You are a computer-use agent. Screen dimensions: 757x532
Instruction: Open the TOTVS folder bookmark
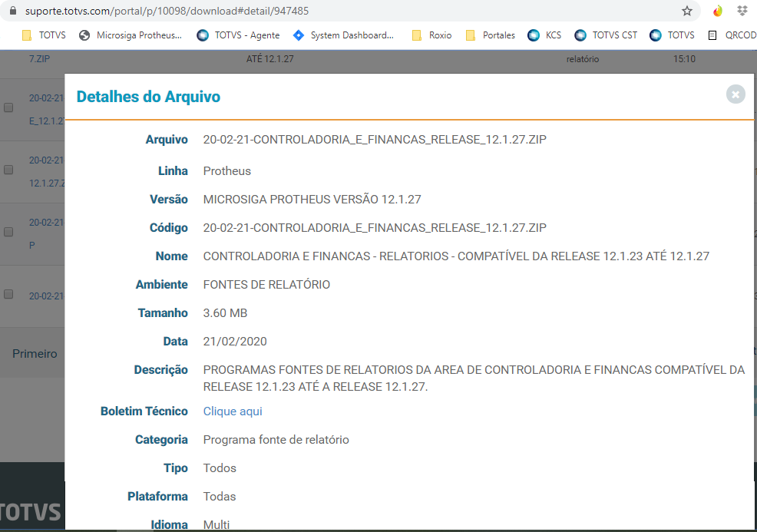[44, 35]
